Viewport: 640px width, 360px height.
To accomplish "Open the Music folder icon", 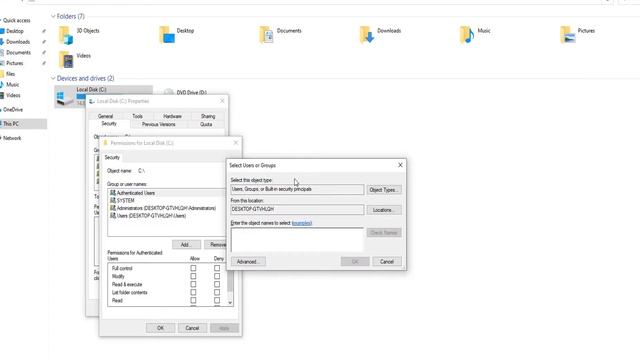I will [x=467, y=35].
